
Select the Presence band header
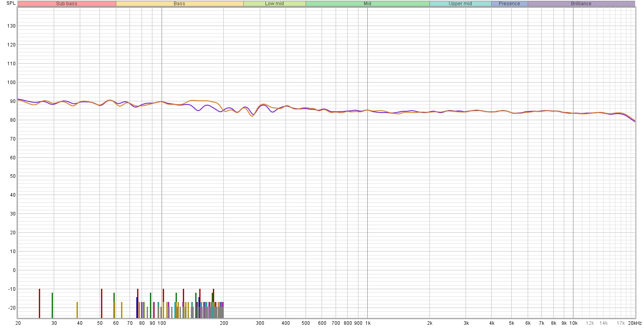(x=509, y=4)
